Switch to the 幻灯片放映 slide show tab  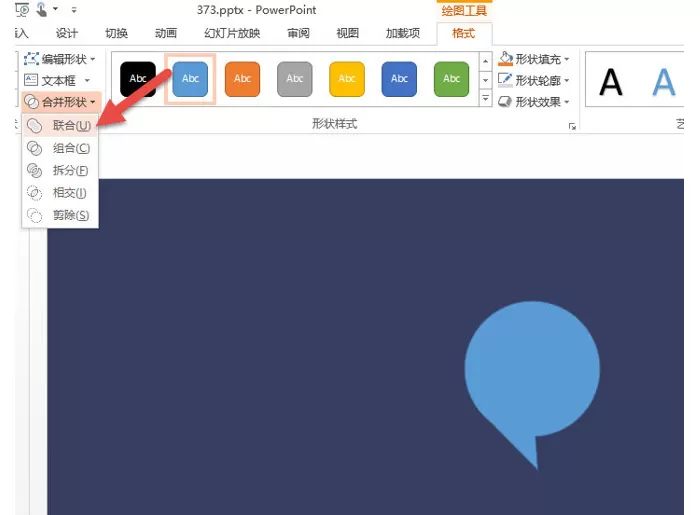(232, 33)
